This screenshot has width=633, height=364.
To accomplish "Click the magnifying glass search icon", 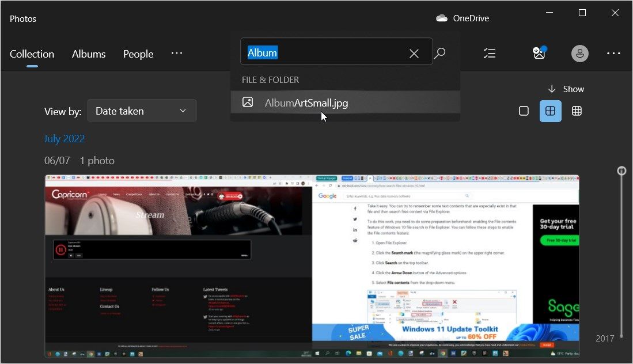I will 439,54.
